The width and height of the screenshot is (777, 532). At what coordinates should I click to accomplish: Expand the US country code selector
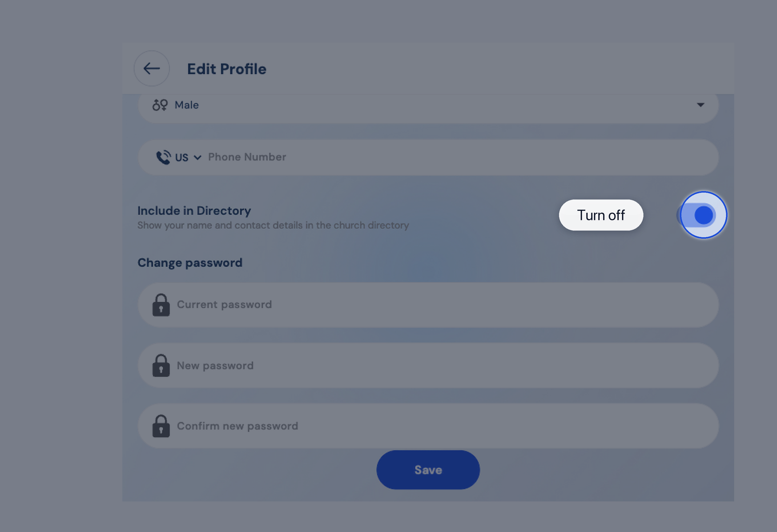(x=188, y=157)
